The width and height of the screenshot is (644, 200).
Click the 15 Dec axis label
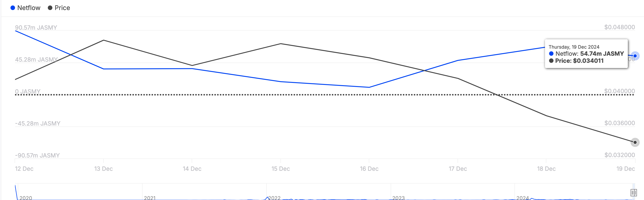pos(281,169)
